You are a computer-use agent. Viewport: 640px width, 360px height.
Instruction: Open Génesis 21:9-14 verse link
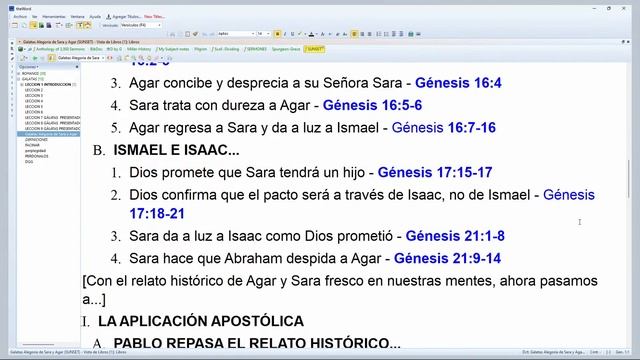447,258
